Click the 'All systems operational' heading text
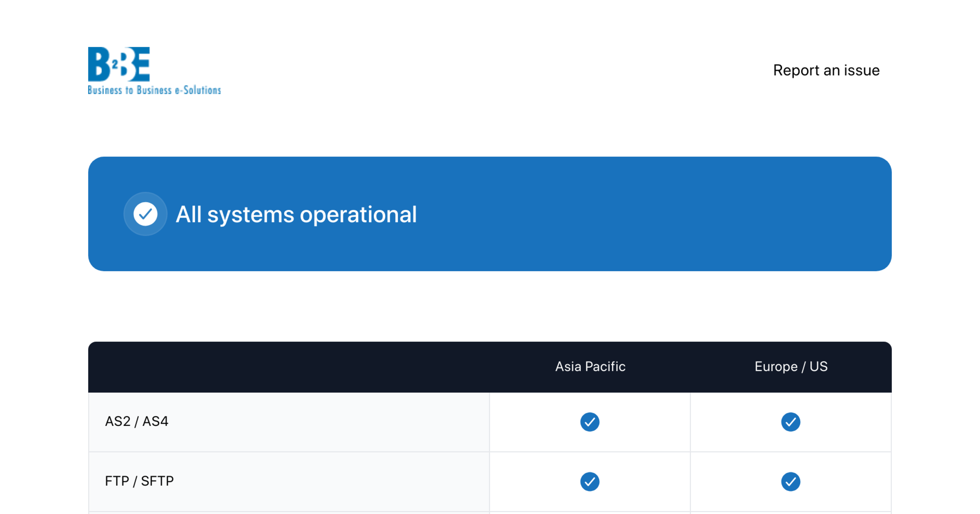This screenshot has width=980, height=514. (x=296, y=215)
